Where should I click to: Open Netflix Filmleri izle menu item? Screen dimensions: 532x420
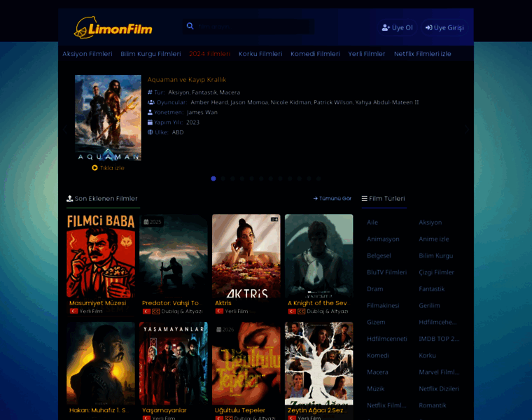[422, 54]
